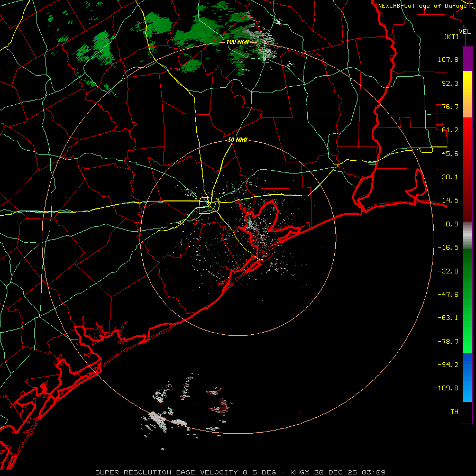Select the -78.7 velocity scale value

(x=448, y=342)
